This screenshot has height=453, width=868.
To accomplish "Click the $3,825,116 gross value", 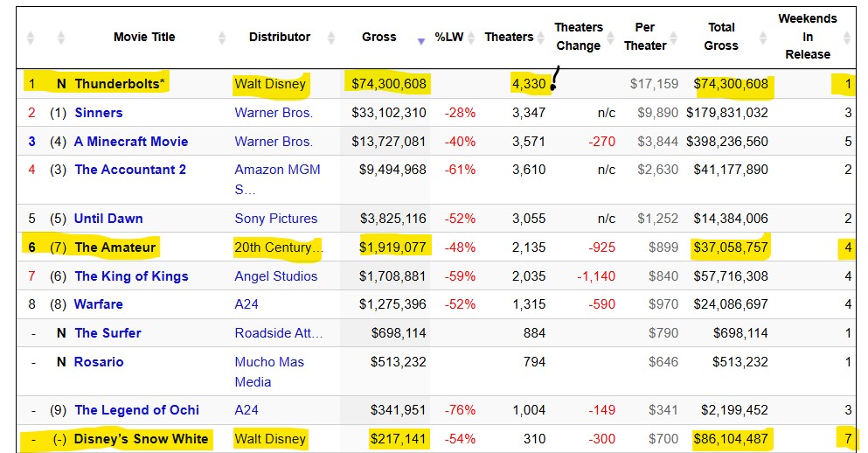I will 393,219.
